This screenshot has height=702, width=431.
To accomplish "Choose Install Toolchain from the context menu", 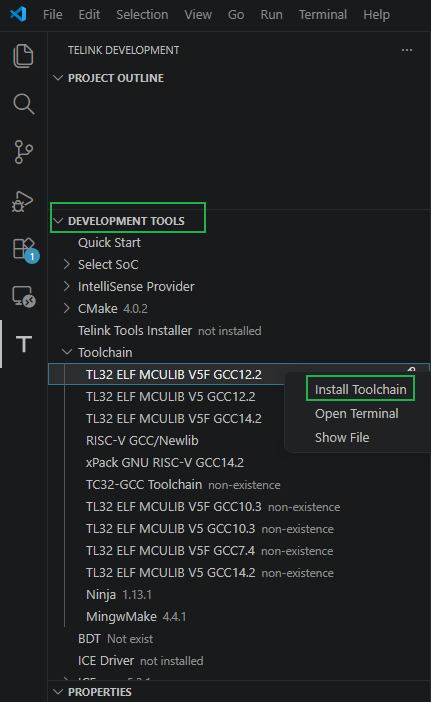I will click(360, 390).
